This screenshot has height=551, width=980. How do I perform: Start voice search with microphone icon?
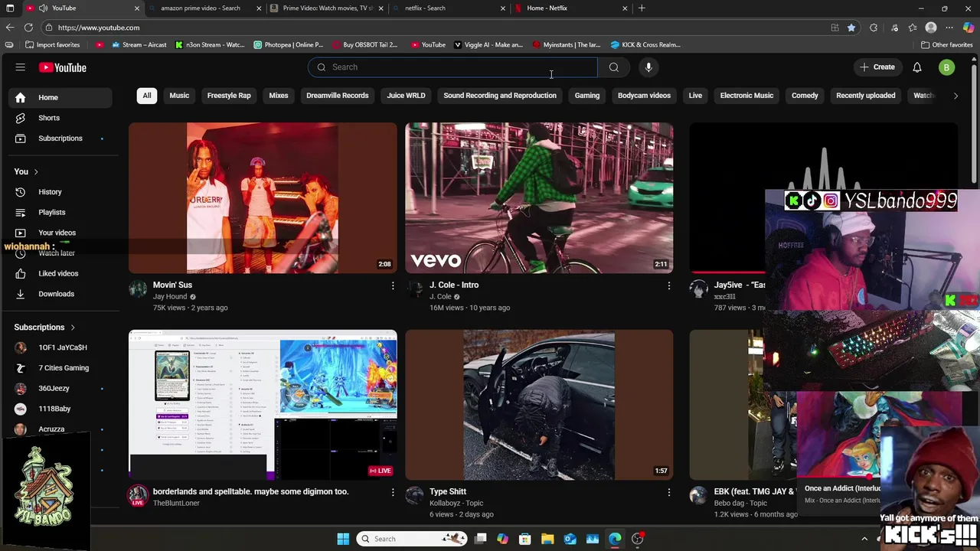(648, 67)
